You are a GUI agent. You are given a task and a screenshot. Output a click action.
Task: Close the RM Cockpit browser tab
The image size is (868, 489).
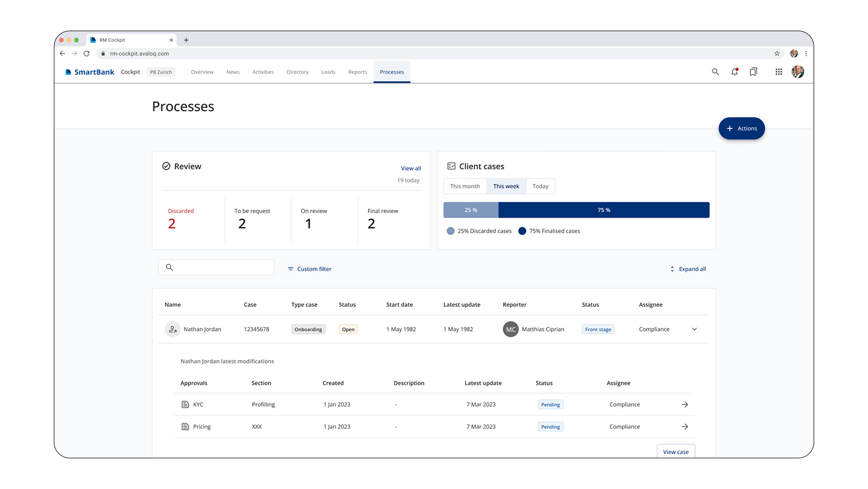click(171, 40)
